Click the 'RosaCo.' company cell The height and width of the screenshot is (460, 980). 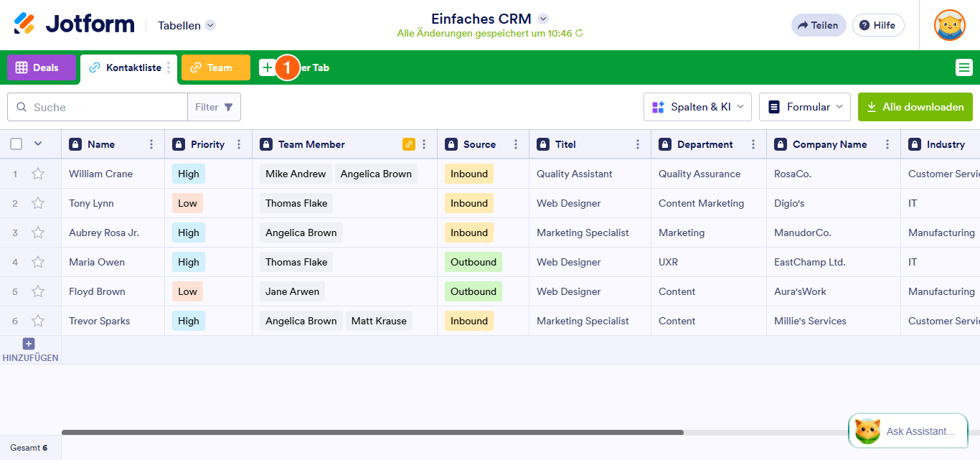coord(833,174)
